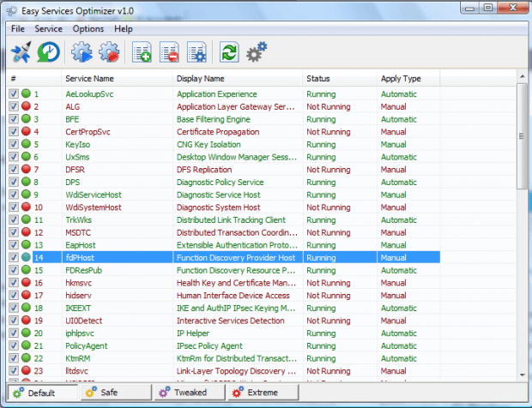Viewport: 532px width, 408px height.
Task: Click the green clock Restore icon
Action: 49,52
